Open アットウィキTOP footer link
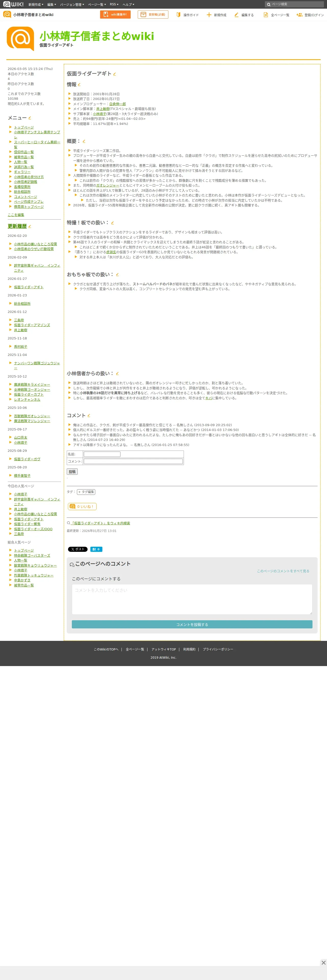The image size is (327, 980). pyautogui.click(x=164, y=650)
